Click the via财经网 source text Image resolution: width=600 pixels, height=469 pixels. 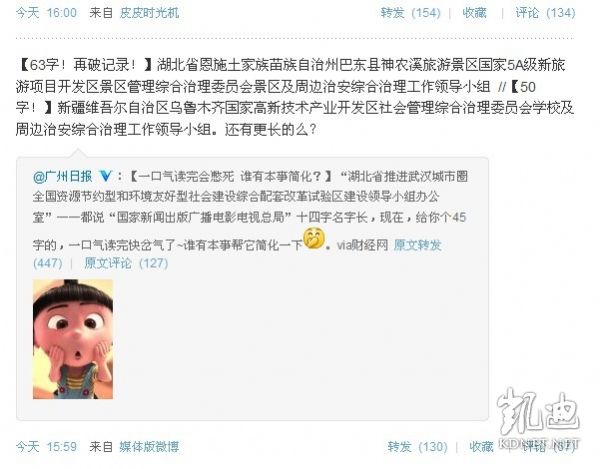362,245
